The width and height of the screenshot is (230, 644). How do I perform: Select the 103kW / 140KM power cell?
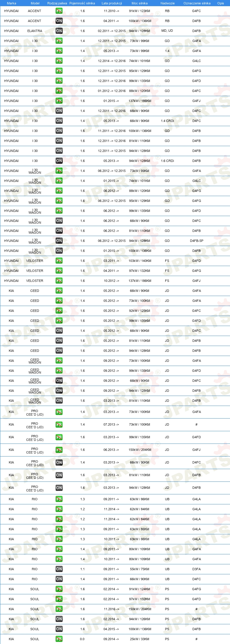tap(140, 261)
